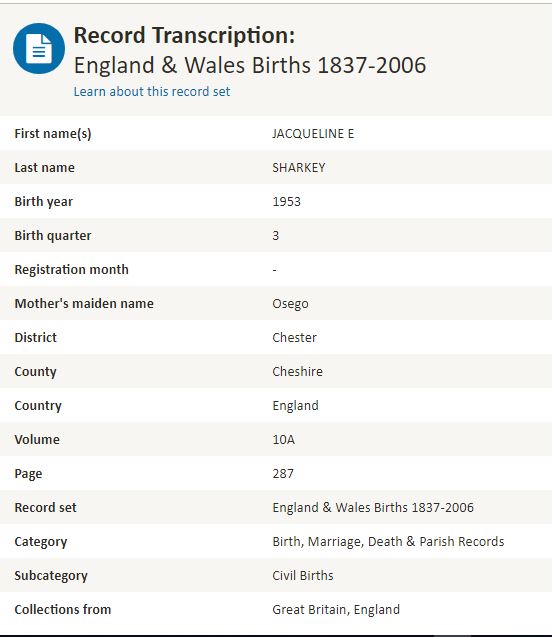Select the birth year value 1953
The image size is (552, 637).
[286, 202]
